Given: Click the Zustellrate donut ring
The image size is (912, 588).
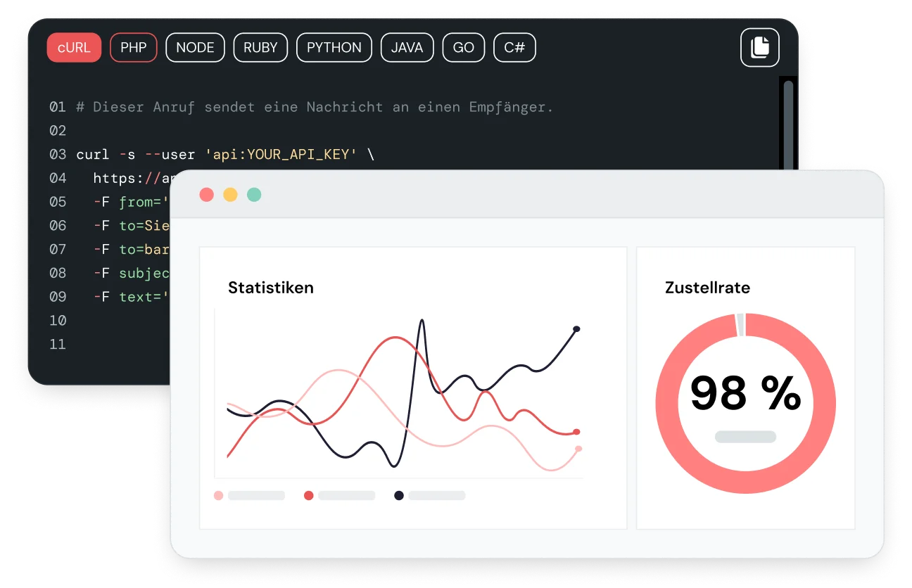Looking at the screenshot, I should 745,484.
